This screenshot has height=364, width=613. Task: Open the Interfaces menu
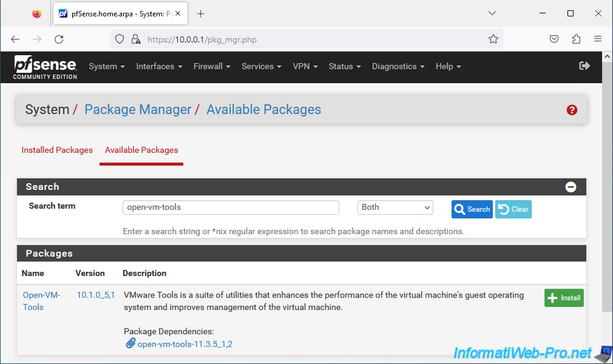pos(159,67)
